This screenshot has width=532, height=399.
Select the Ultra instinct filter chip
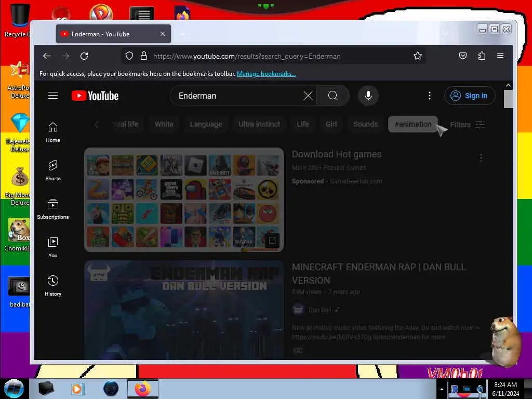pos(259,124)
